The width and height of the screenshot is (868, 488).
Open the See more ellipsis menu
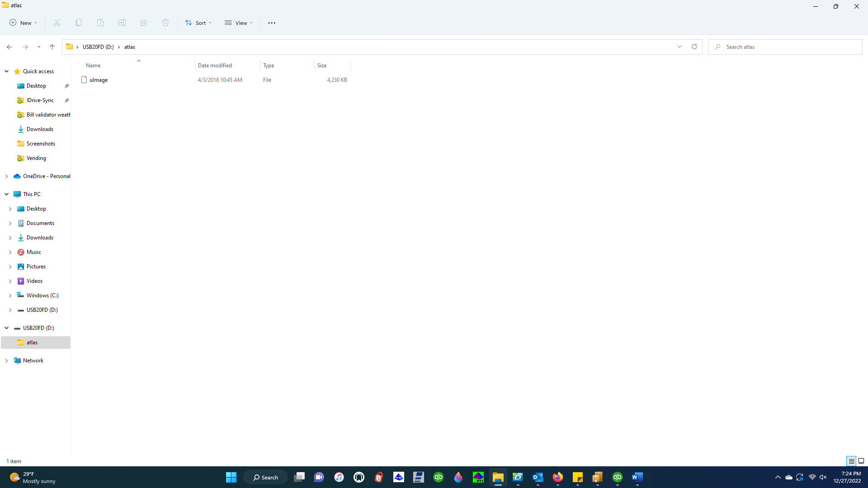coord(272,23)
